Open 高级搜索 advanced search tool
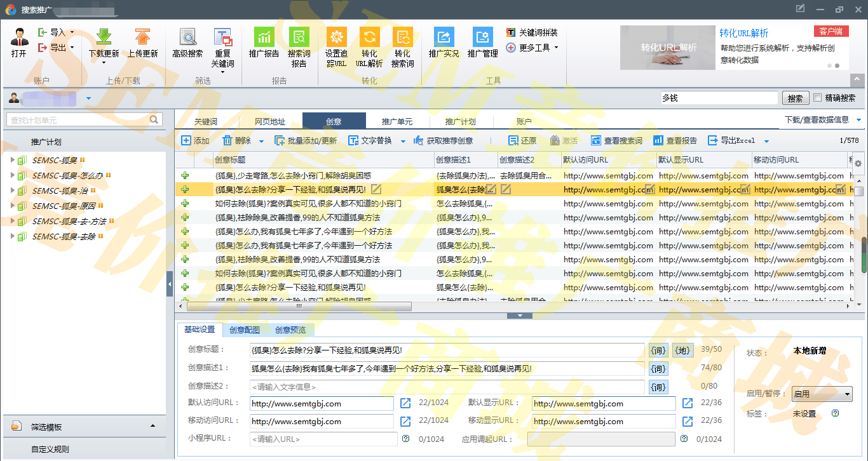868x461 pixels. coord(187,37)
